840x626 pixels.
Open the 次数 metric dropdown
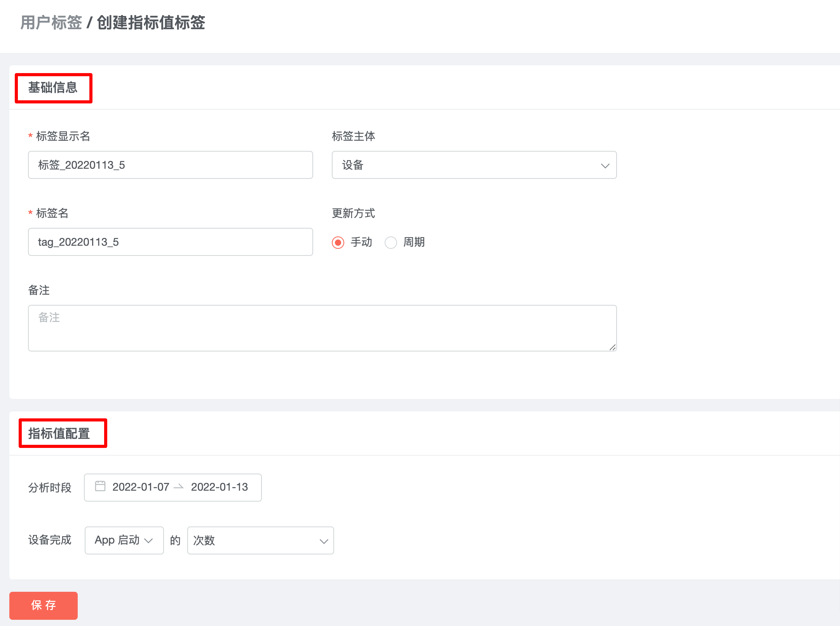pos(261,540)
